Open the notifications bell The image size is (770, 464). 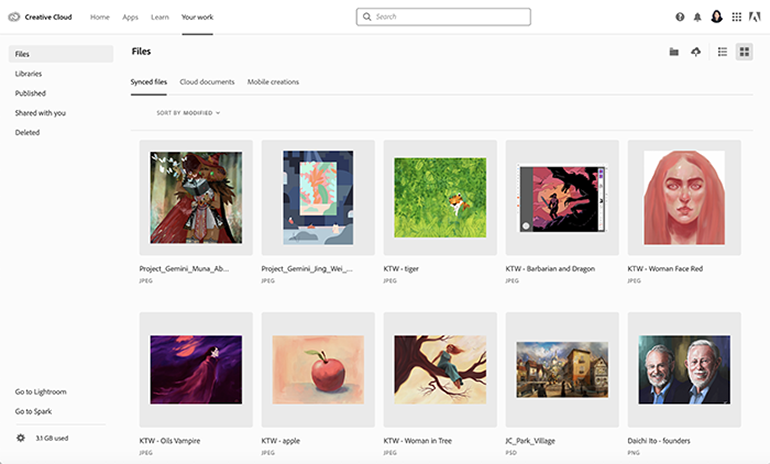pos(697,17)
